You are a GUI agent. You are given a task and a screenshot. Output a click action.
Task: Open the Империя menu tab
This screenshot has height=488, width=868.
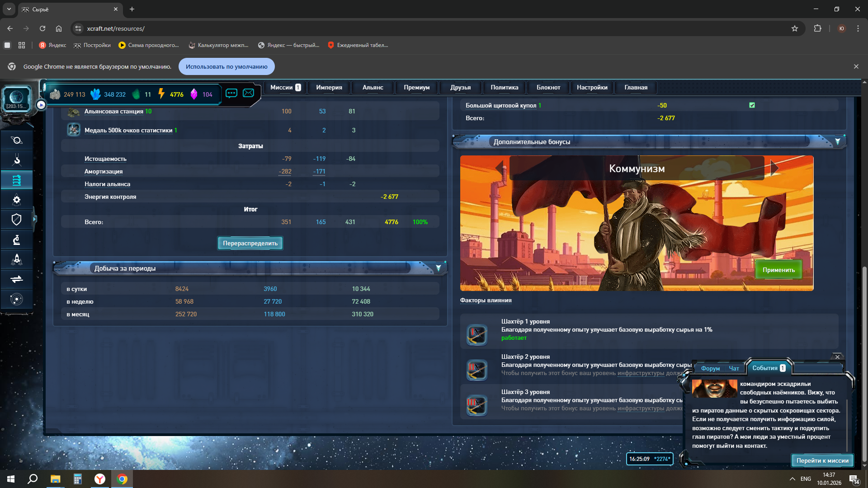(329, 88)
